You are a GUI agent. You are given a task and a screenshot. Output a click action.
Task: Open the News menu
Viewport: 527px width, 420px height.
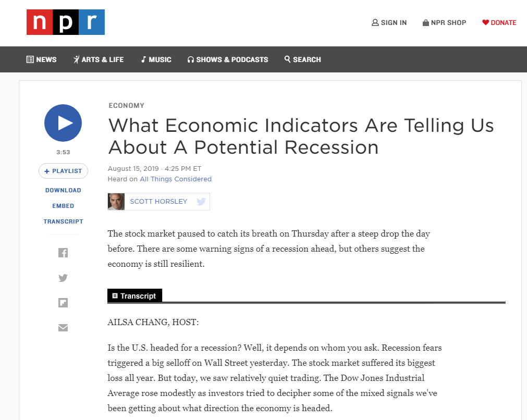[41, 59]
